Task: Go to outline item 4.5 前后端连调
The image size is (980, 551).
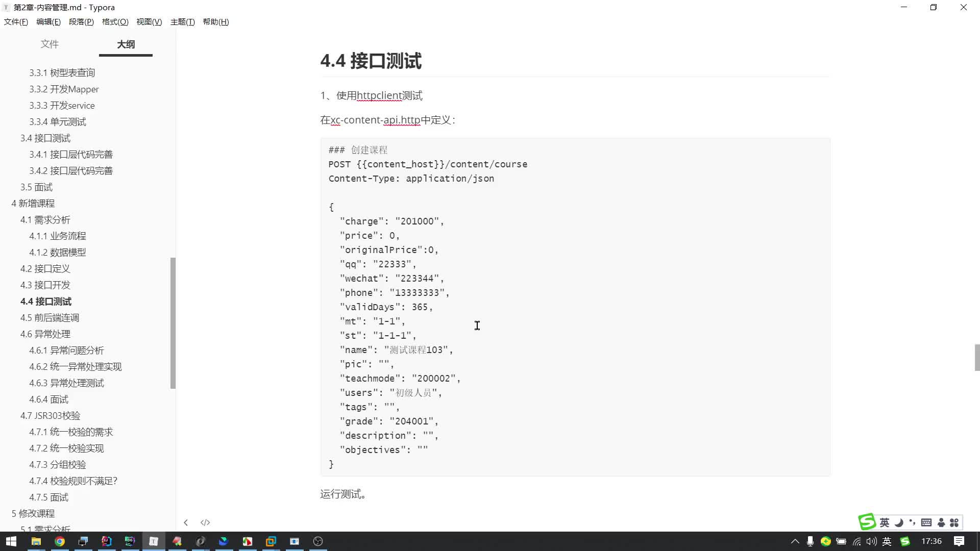Action: click(x=50, y=318)
